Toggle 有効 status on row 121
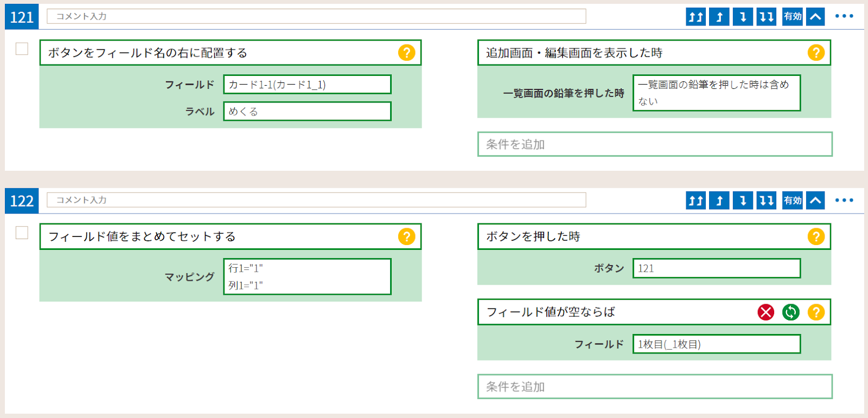The width and height of the screenshot is (868, 418). coord(793,17)
